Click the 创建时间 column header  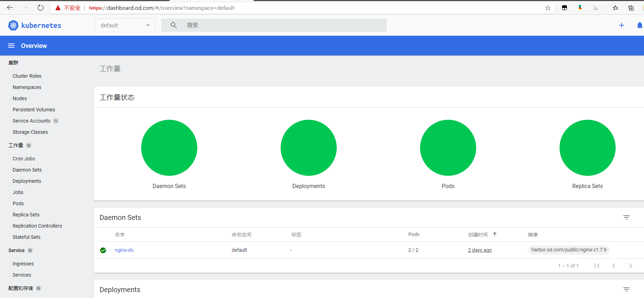[478, 235]
